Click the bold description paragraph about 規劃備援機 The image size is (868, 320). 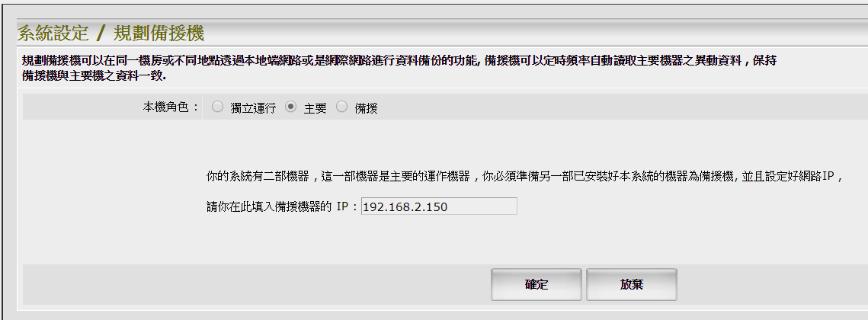[x=399, y=68]
